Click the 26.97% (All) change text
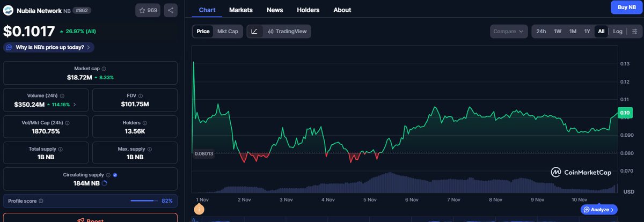The height and width of the screenshot is (222, 644). [x=80, y=32]
